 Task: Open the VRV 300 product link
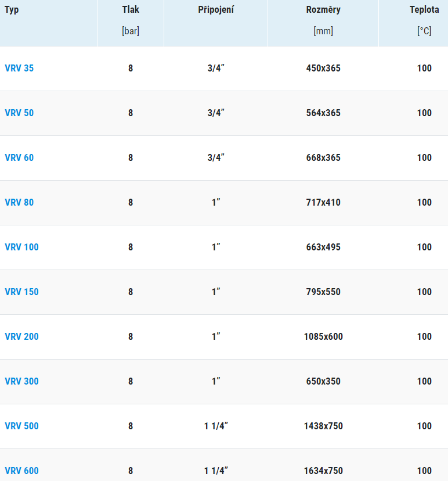[21, 381]
